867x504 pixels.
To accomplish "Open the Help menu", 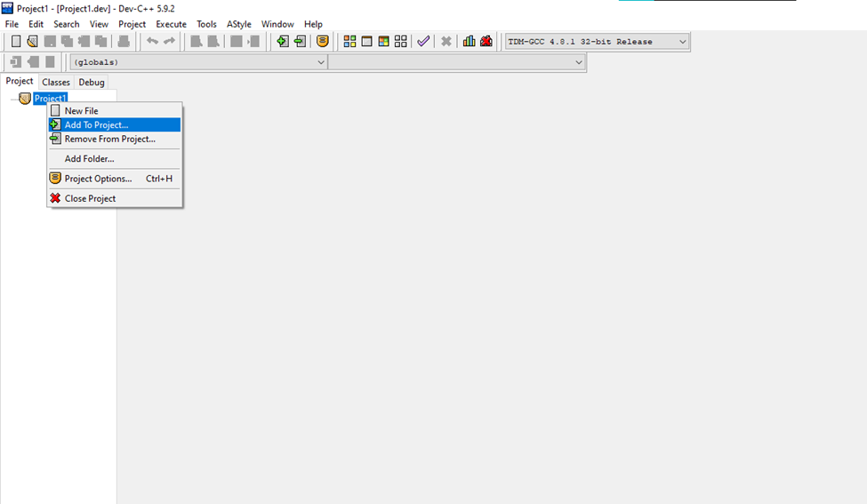I will coord(313,24).
